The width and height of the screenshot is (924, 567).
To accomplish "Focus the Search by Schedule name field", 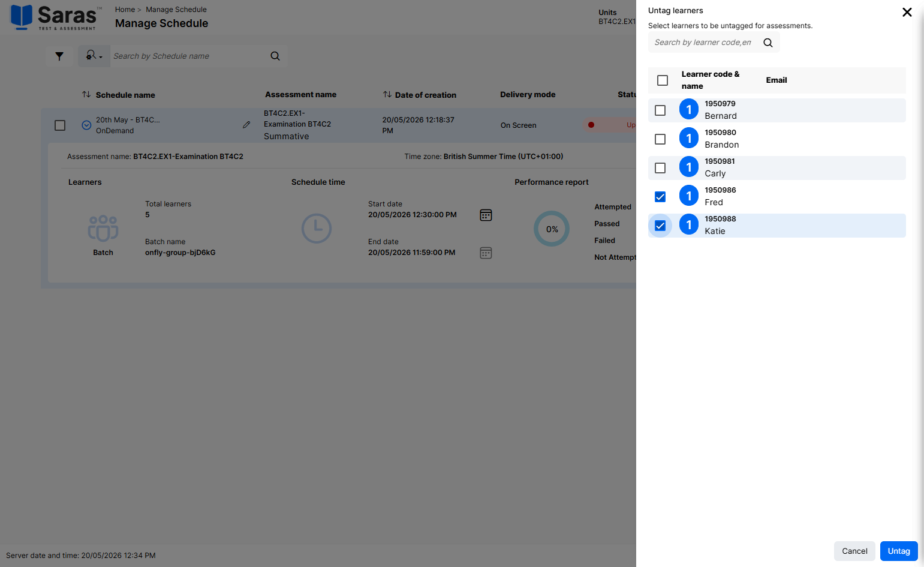I will tap(187, 56).
